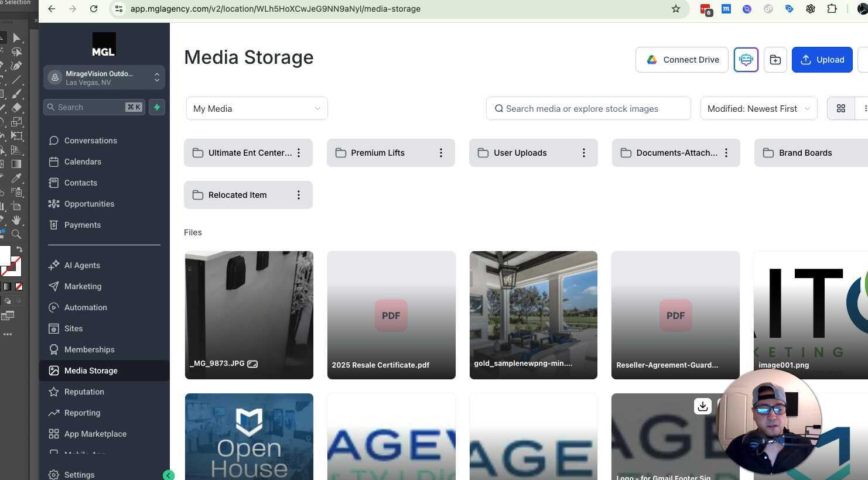The image size is (868, 480).
Task: Click the Connect Drive button
Action: 682,60
